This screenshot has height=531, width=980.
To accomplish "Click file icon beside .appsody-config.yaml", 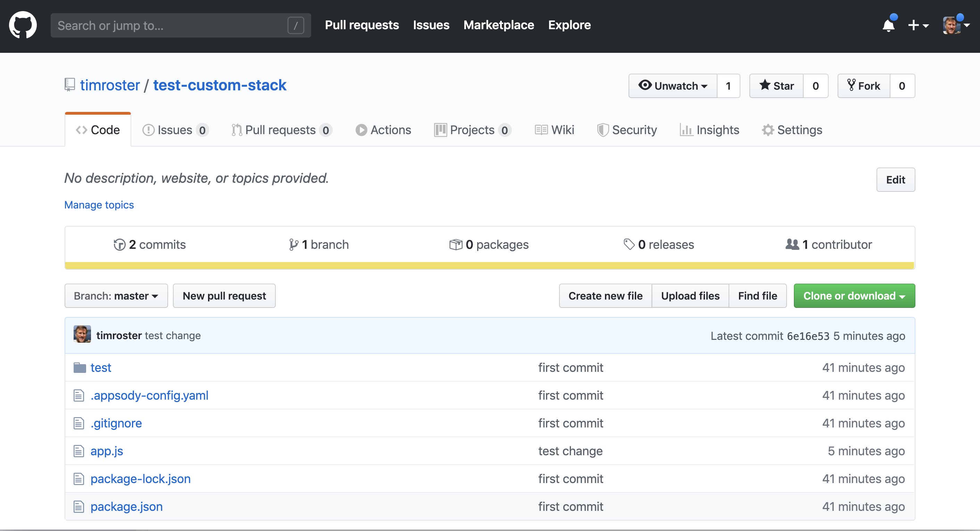I will point(79,395).
